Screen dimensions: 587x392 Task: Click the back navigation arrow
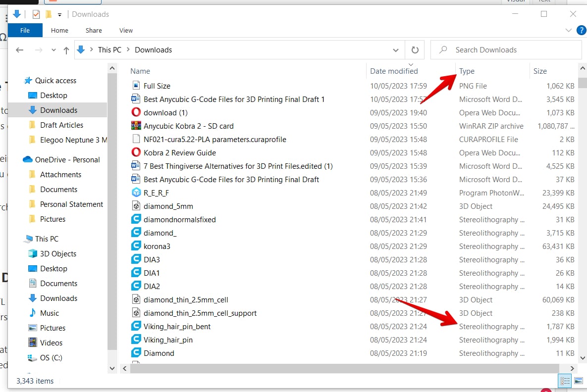click(x=19, y=49)
